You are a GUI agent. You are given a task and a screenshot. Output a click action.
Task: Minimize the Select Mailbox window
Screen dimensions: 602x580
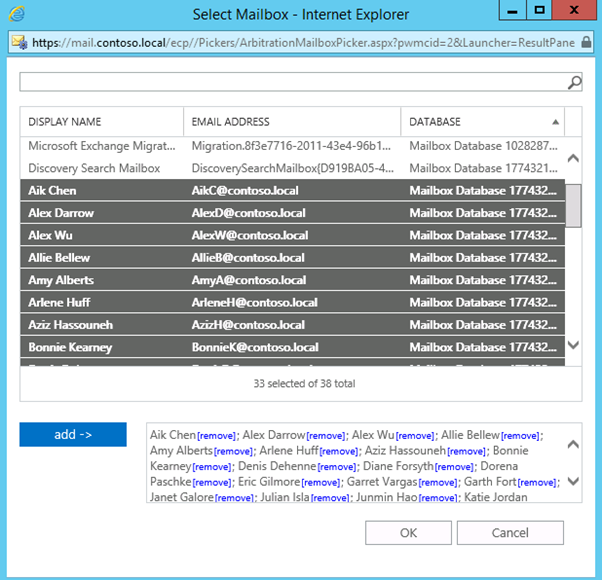pyautogui.click(x=512, y=10)
